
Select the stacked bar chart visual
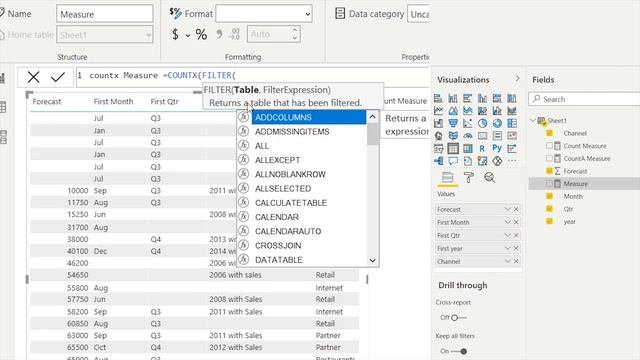pos(438,98)
